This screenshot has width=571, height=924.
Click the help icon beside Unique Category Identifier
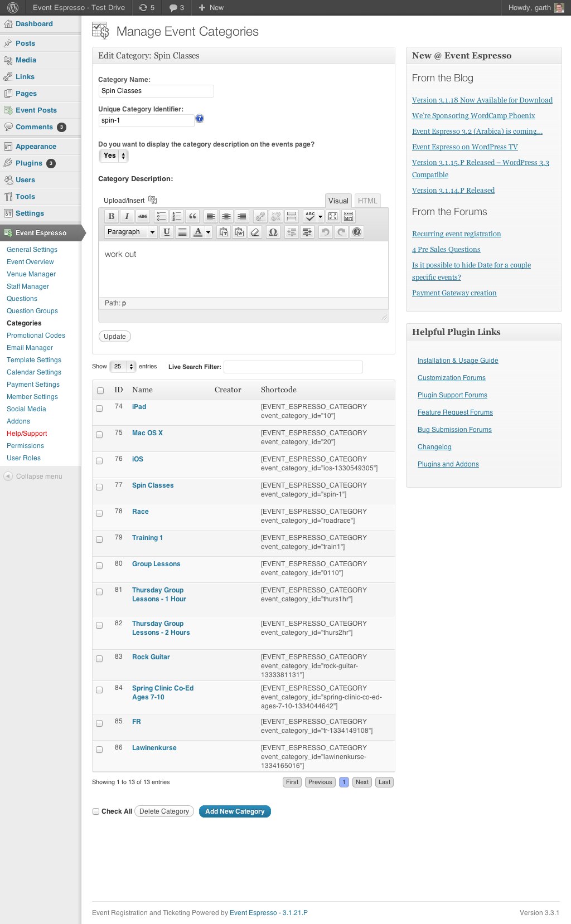tap(200, 118)
